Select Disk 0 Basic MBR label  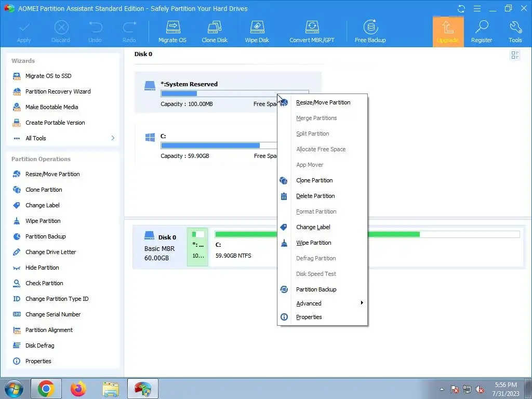160,247
